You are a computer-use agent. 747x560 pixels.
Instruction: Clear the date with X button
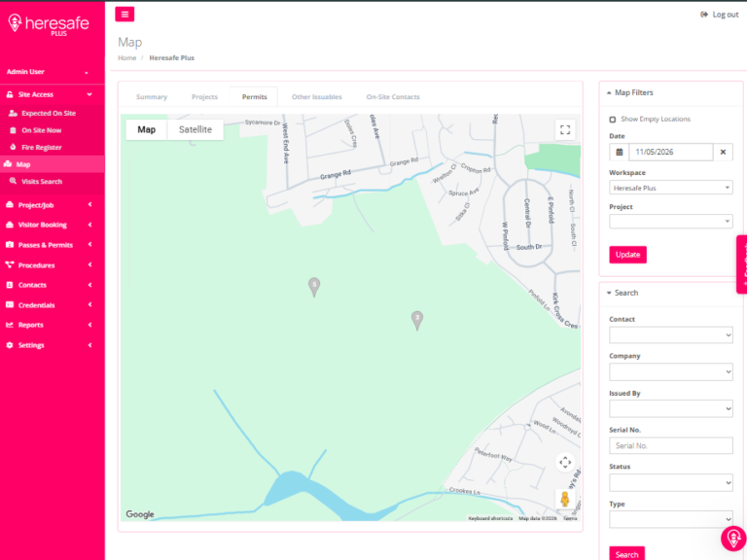(723, 152)
